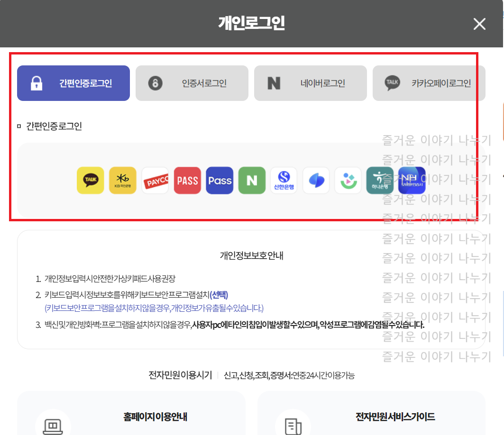Image resolution: width=504 pixels, height=435 pixels.
Task: Switch to 네이버로그인 tab
Action: click(x=311, y=83)
